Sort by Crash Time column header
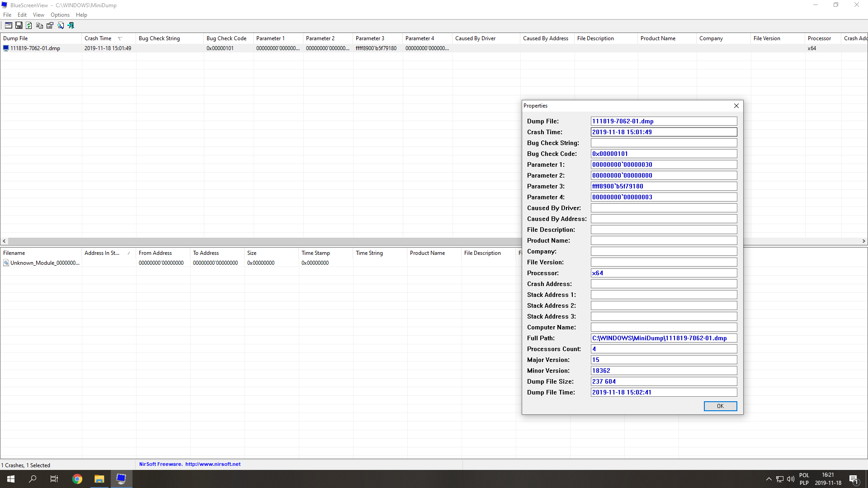868x488 pixels. [108, 38]
